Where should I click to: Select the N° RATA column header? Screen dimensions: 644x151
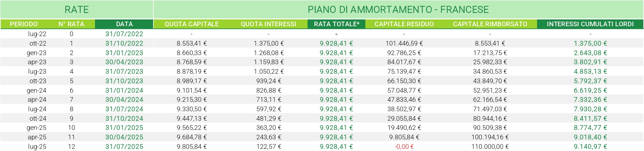[71, 24]
